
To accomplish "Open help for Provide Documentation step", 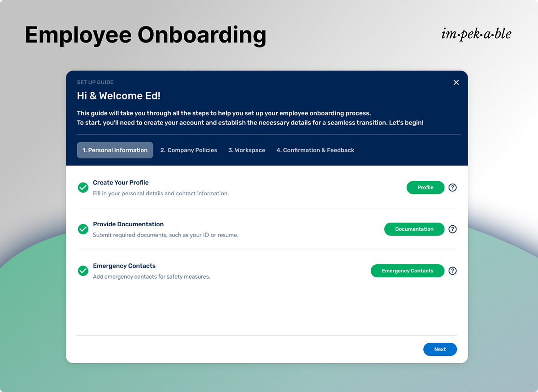I will pyautogui.click(x=452, y=229).
